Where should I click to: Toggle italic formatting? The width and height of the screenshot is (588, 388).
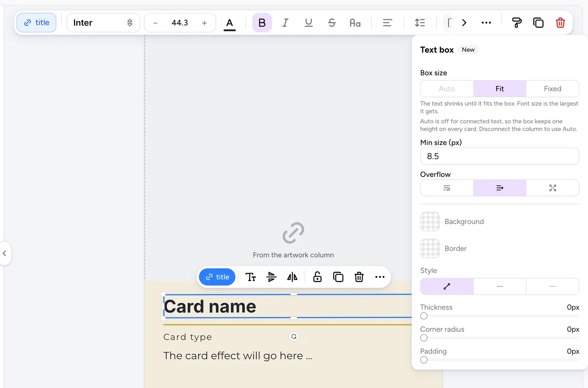coord(285,23)
